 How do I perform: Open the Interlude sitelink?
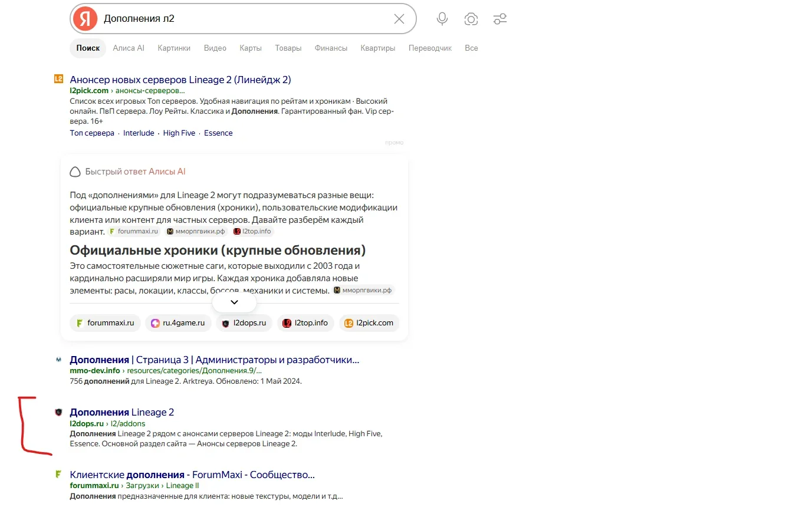[x=139, y=133]
